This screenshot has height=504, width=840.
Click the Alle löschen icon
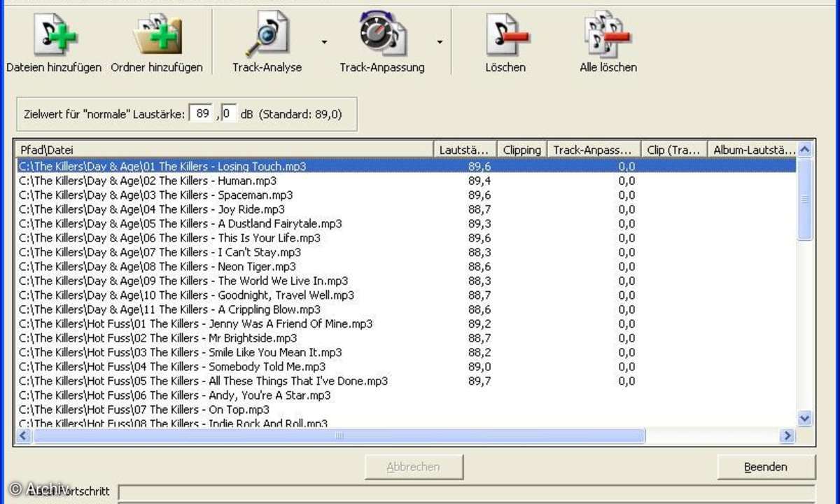[x=608, y=34]
